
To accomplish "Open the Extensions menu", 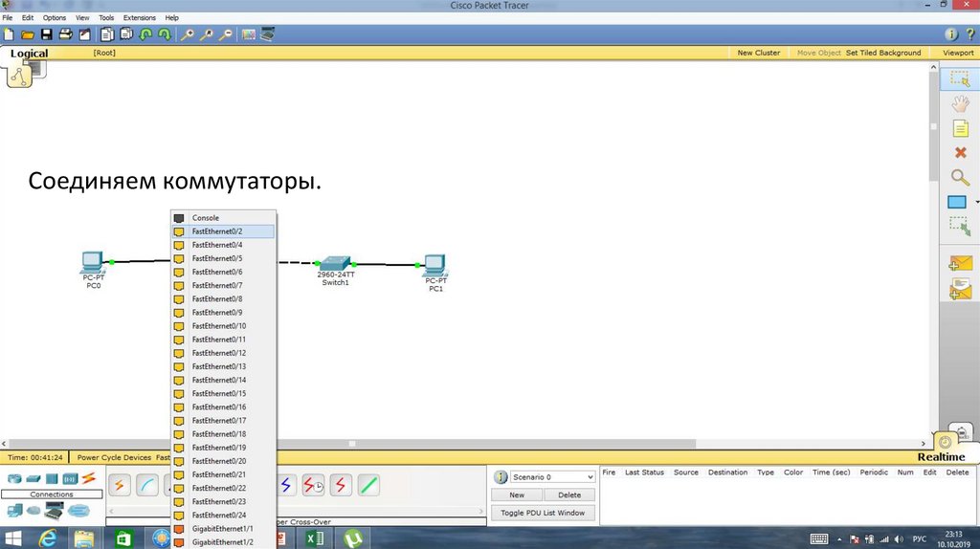I will 140,18.
